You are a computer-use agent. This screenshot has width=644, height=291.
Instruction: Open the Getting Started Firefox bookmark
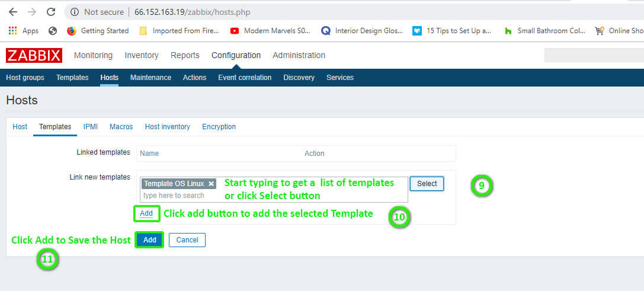[x=98, y=31]
